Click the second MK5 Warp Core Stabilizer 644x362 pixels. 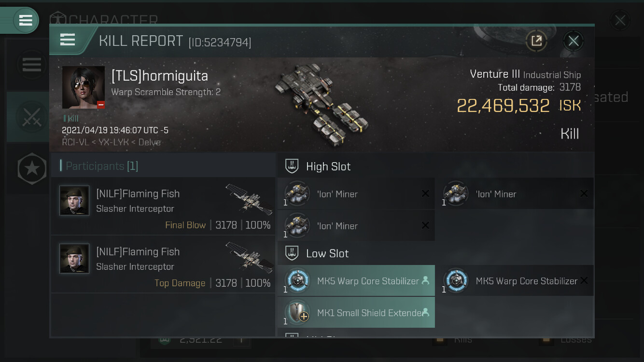click(515, 281)
